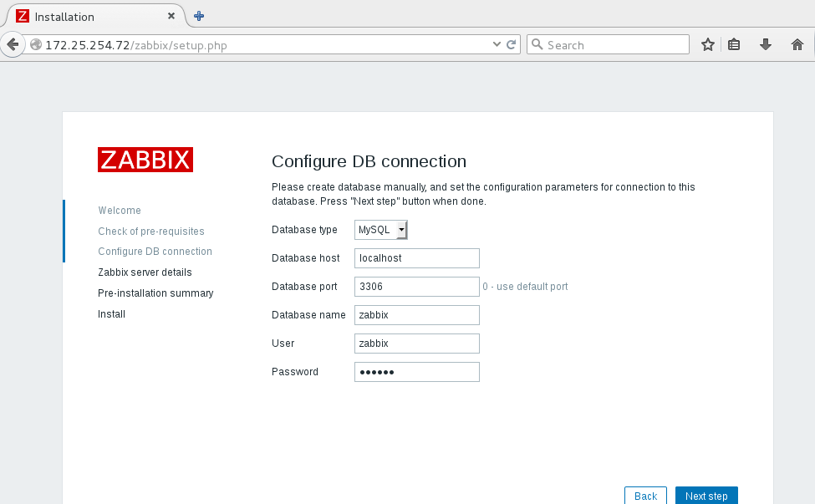
Task: Select the Installation browser tab
Action: (95, 16)
